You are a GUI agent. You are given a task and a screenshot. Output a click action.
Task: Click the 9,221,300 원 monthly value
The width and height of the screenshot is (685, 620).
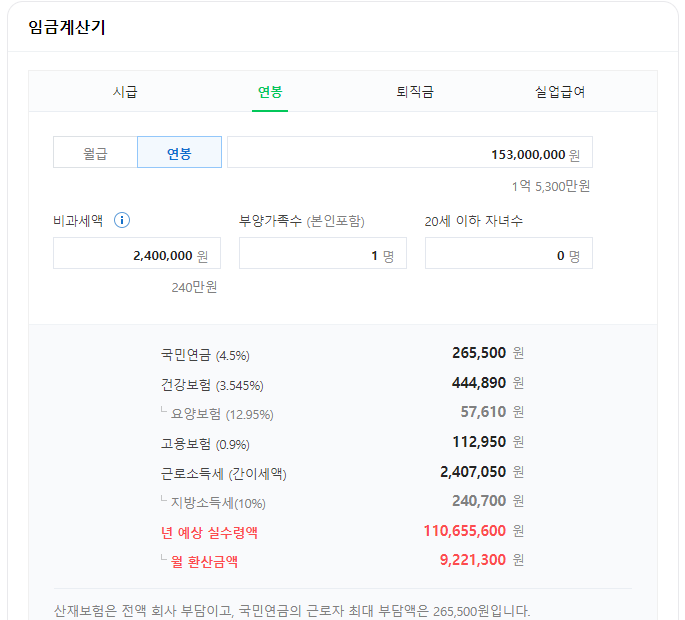click(x=482, y=560)
